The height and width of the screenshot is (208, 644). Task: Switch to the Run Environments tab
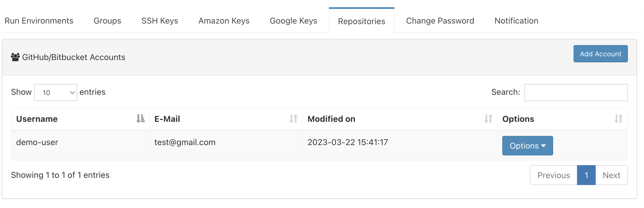[x=39, y=21]
